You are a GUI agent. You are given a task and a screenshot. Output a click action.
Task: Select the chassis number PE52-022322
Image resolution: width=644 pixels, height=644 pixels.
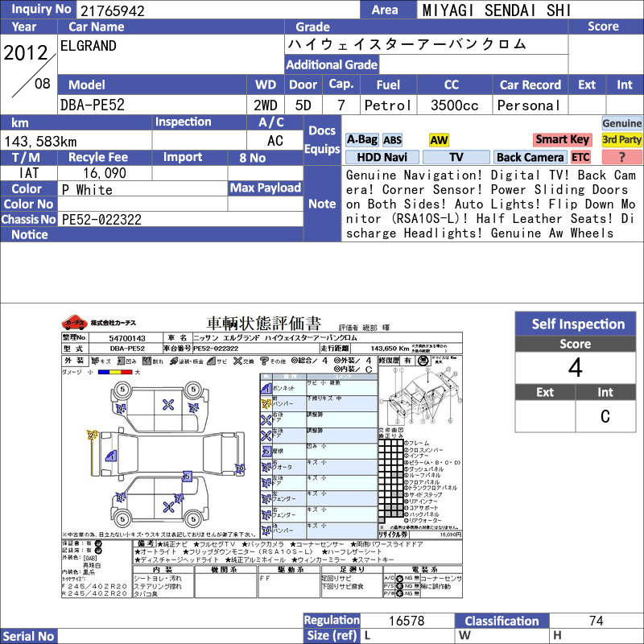pyautogui.click(x=101, y=220)
